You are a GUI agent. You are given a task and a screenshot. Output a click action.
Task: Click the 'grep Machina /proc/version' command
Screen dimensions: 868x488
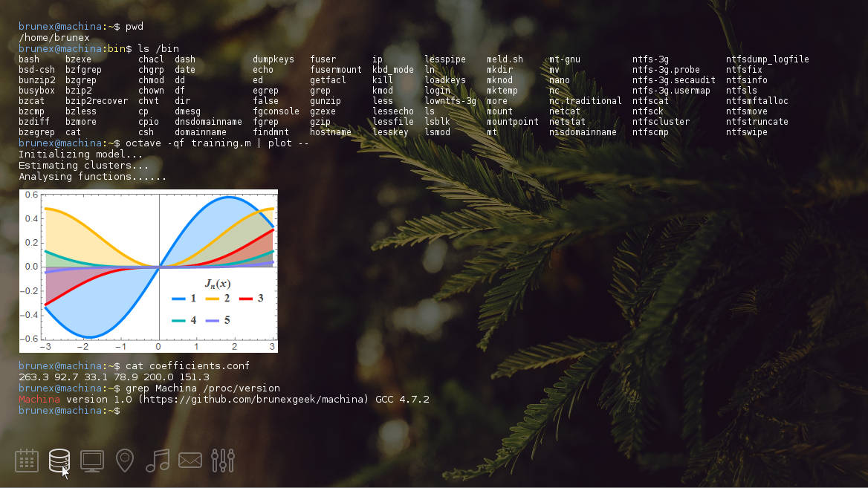point(203,388)
